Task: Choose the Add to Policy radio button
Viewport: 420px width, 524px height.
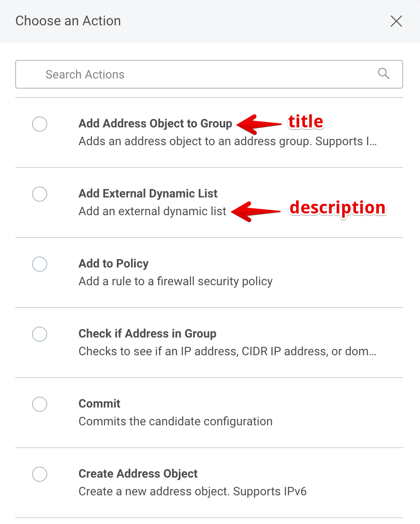Action: click(x=40, y=264)
